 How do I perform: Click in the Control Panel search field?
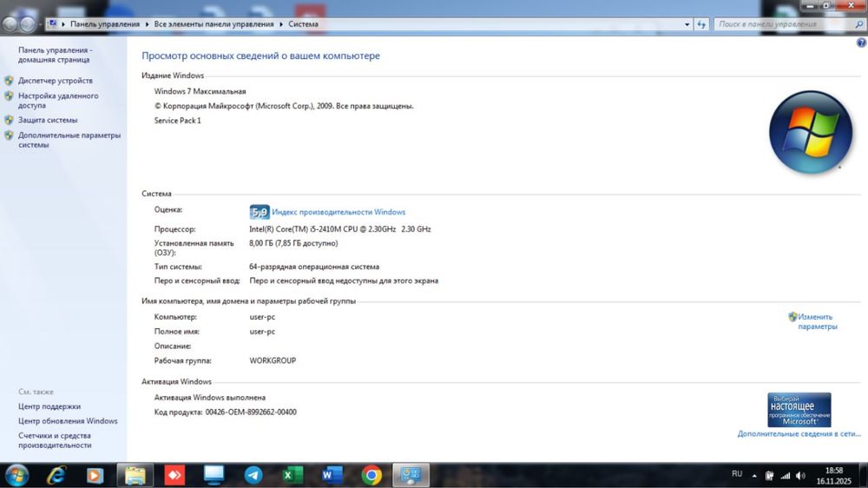pyautogui.click(x=784, y=24)
